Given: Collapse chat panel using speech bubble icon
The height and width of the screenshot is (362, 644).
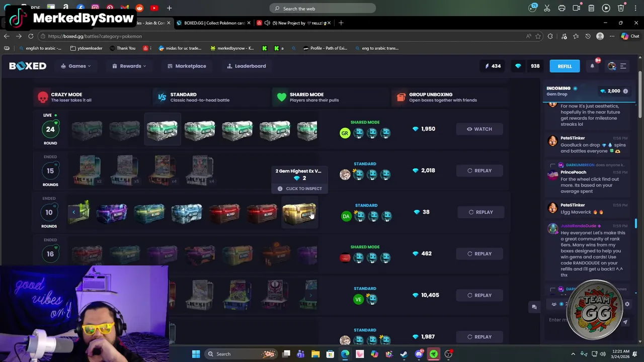Looking at the screenshot, I should (534, 307).
